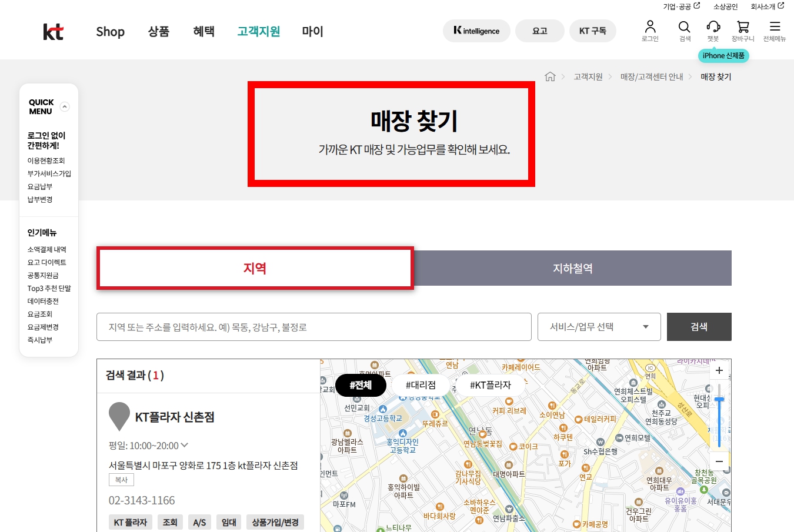794x532 pixels.
Task: Click the 조회 service tag
Action: (170, 522)
